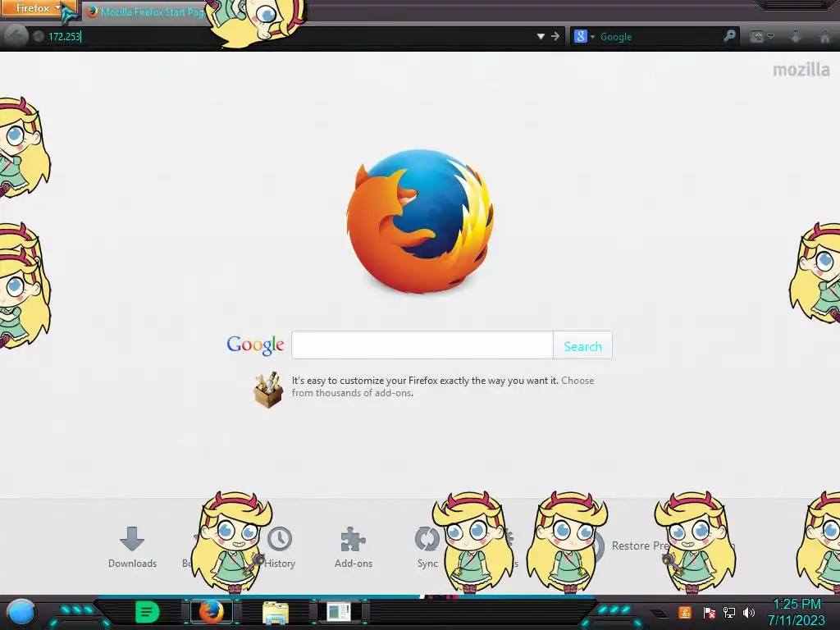This screenshot has height=630, width=840.
Task: Click the toolbar Google search field
Action: click(x=659, y=36)
